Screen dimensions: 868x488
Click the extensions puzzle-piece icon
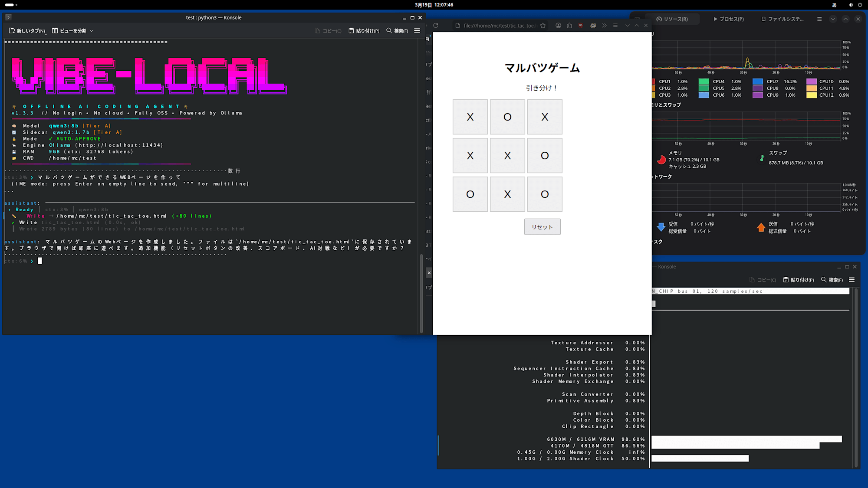pos(569,26)
